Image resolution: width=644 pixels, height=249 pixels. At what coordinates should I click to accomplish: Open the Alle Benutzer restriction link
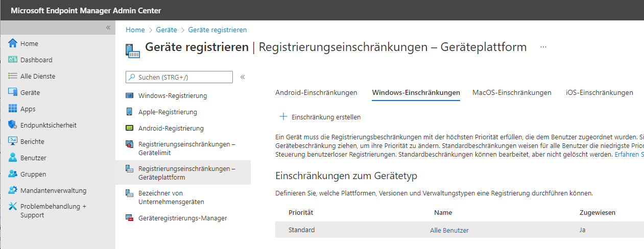coord(449,230)
